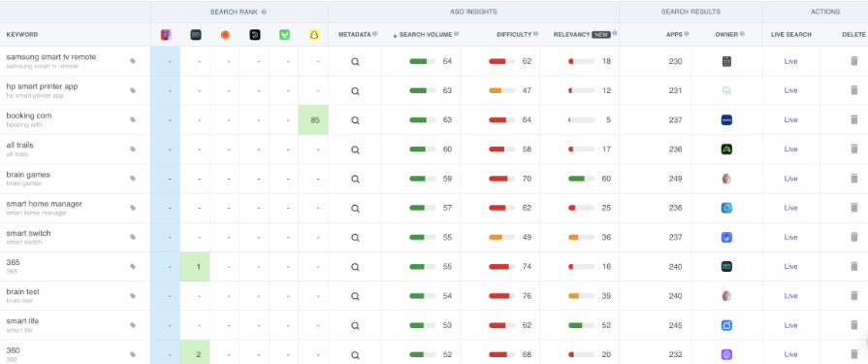The width and height of the screenshot is (868, 364).
Task: Open Live search for all trails
Action: tap(790, 149)
